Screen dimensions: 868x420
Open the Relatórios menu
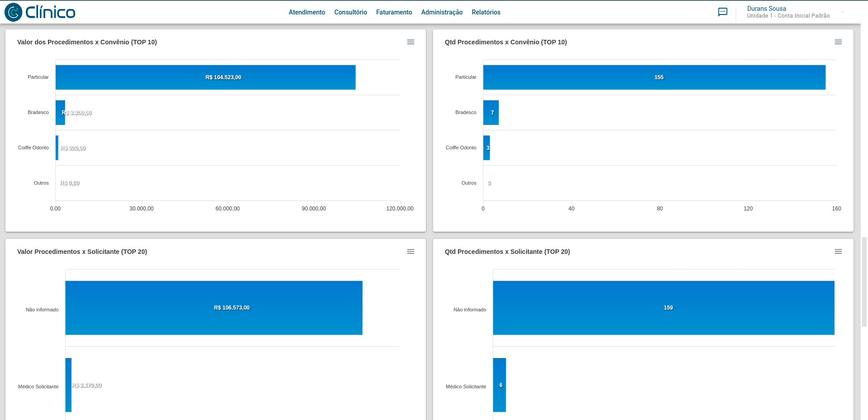486,12
